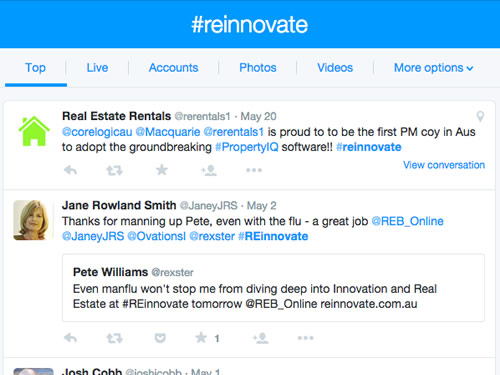Click favorite count 1 on Jane's tweet
The image size is (500, 375).
click(x=217, y=339)
